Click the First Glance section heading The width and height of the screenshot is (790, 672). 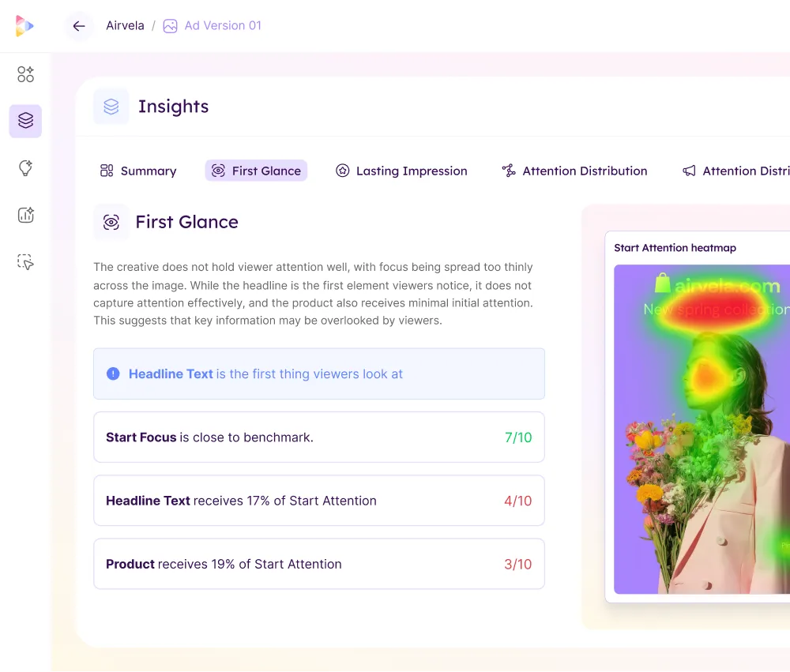(187, 222)
